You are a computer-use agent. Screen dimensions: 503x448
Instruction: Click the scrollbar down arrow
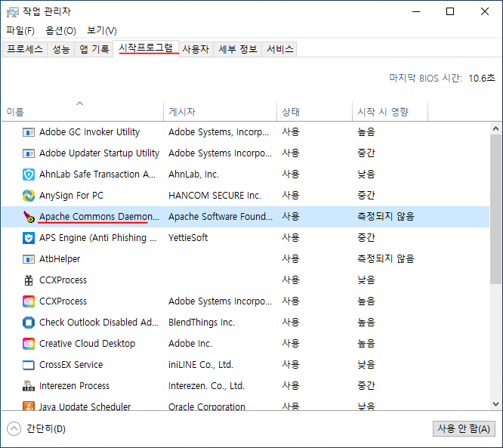pos(495,404)
